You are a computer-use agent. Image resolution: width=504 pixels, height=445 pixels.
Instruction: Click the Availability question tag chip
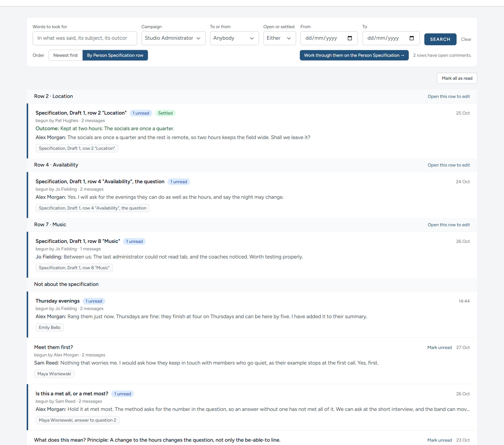click(92, 208)
